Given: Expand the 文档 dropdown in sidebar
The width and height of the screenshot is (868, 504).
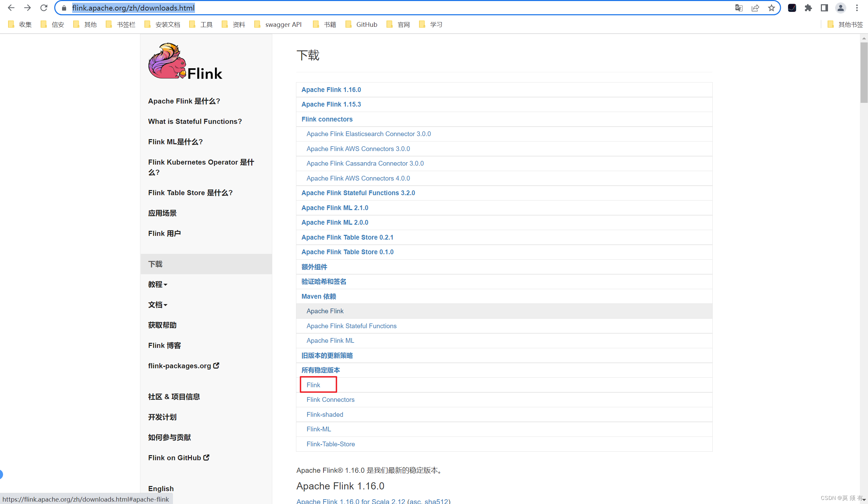Looking at the screenshot, I should [x=158, y=305].
